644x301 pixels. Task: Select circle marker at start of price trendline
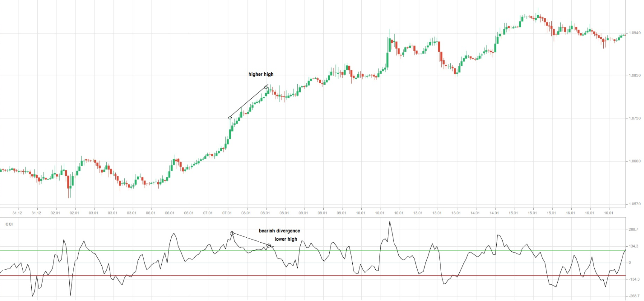coord(230,118)
